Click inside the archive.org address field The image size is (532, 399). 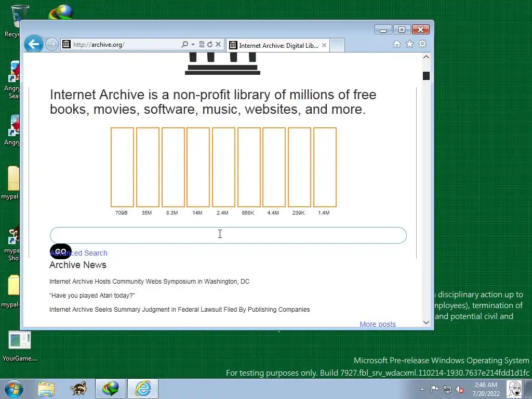pos(126,45)
